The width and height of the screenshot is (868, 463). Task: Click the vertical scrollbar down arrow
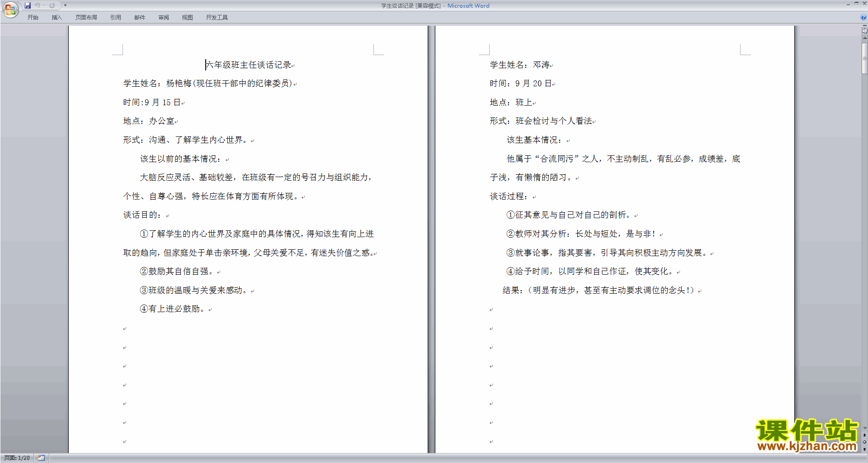coord(864,428)
